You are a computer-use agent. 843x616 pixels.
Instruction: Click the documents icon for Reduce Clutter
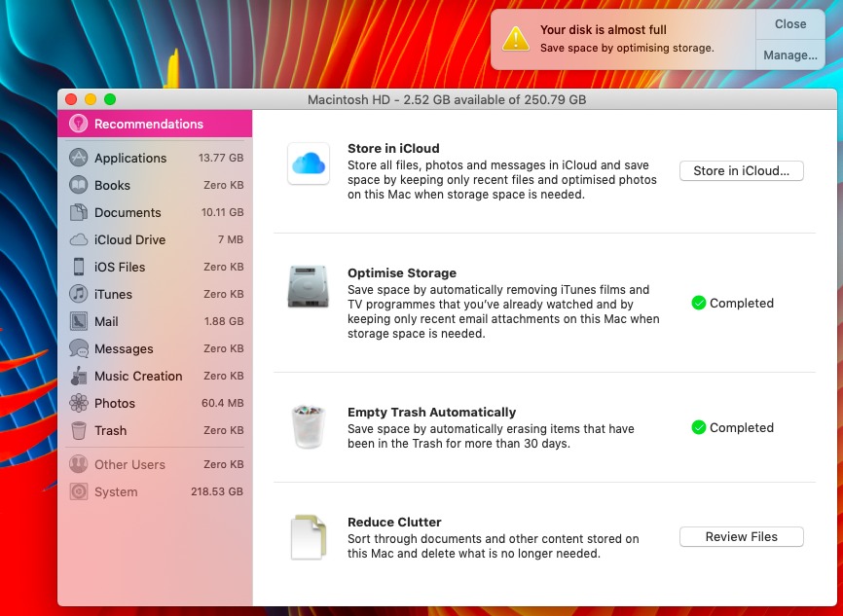point(309,537)
